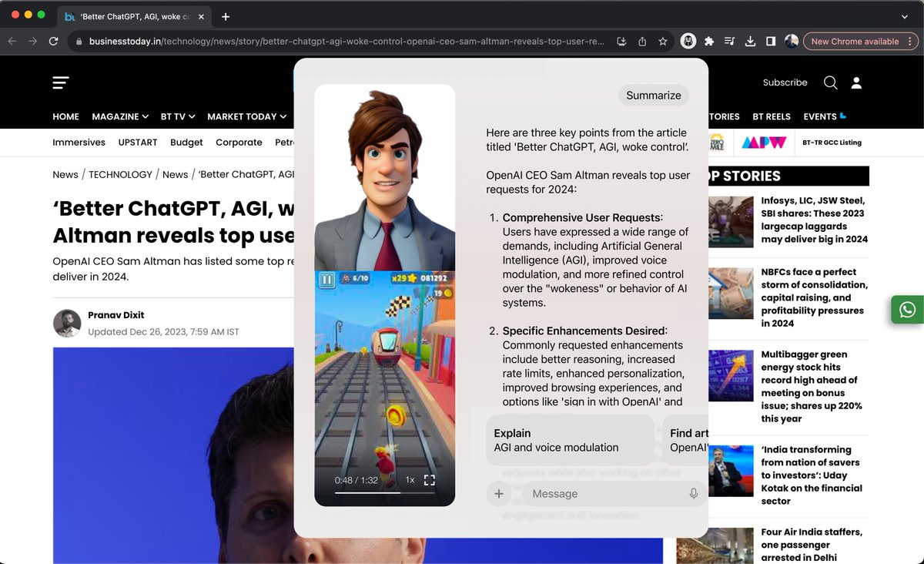This screenshot has width=924, height=564.
Task: Go back in browser history
Action: point(12,42)
